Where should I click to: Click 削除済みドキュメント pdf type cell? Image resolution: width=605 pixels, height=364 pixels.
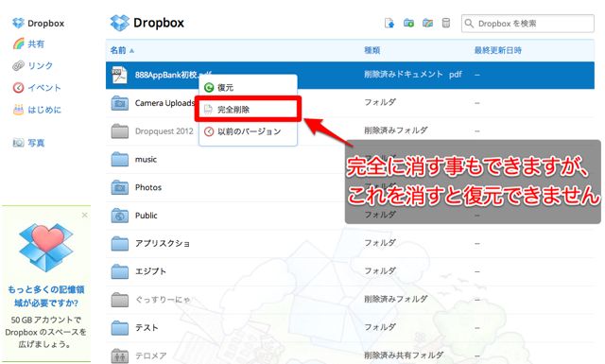(413, 75)
